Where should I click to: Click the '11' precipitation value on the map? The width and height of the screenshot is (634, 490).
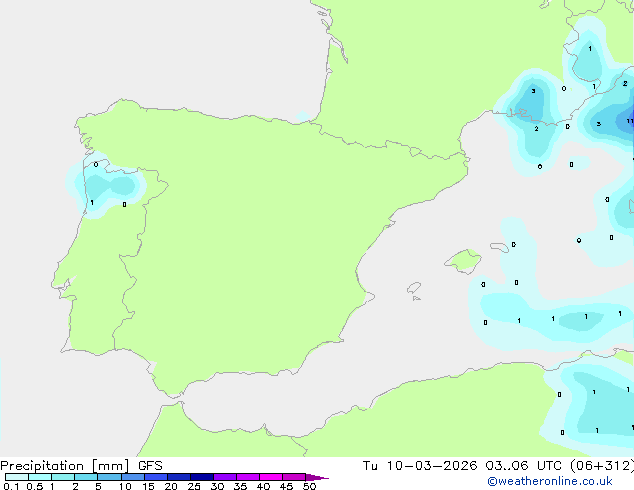tap(630, 121)
